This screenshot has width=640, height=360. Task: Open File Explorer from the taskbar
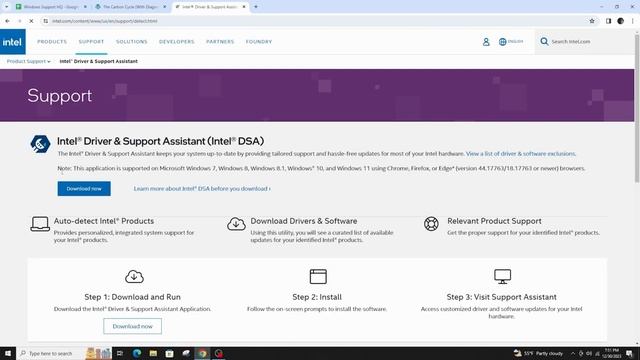153,353
